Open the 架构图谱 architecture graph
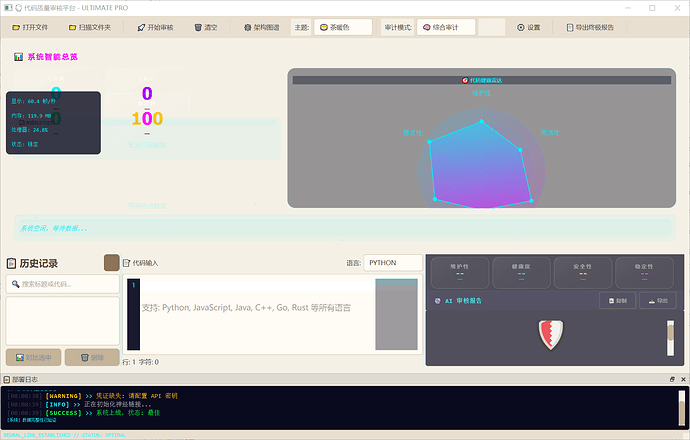690x440 pixels. pyautogui.click(x=262, y=27)
